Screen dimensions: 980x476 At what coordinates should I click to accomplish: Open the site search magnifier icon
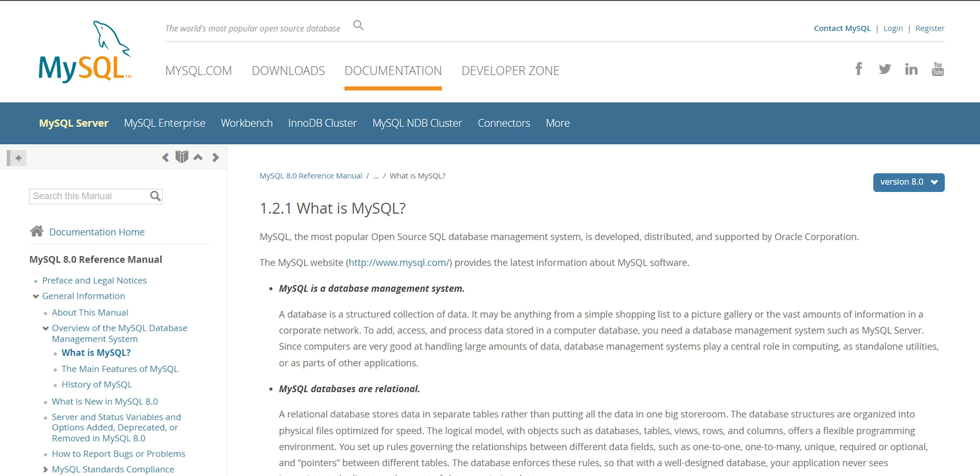click(x=358, y=25)
